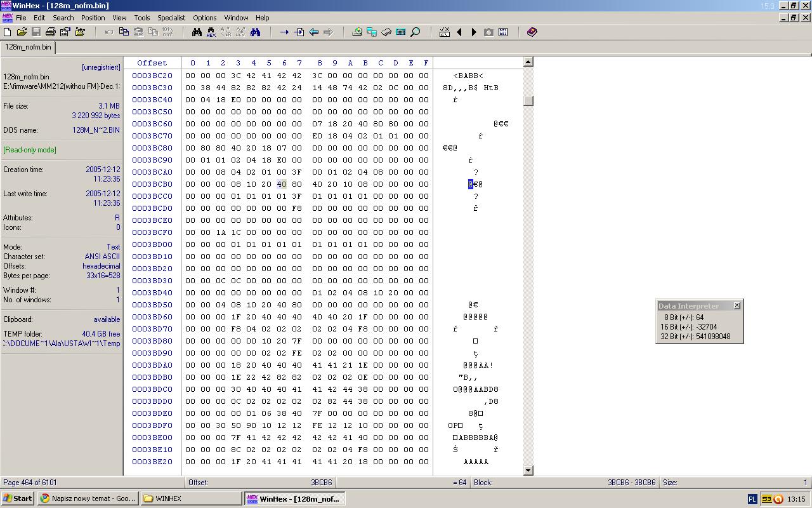Click the Open RAM chip icon
The image size is (812, 508).
386,32
